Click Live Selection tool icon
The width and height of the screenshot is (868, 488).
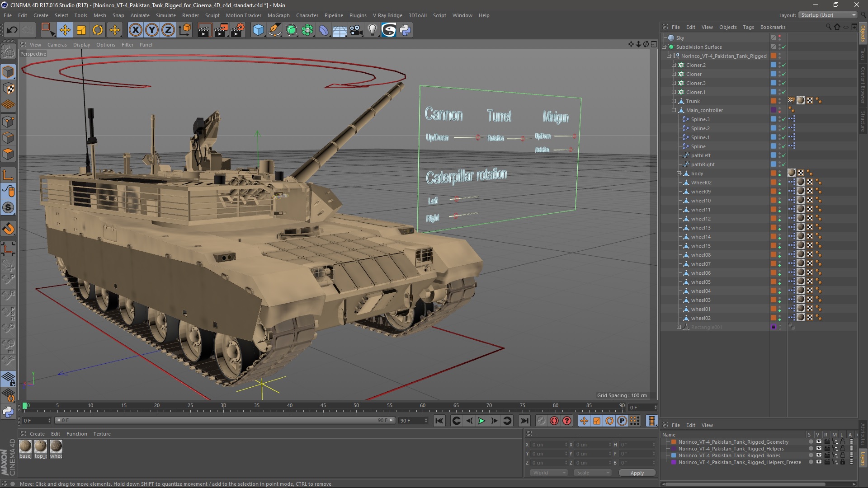click(47, 30)
